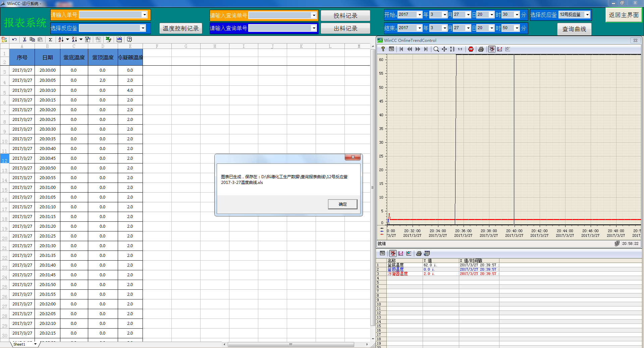Open the start year 2017 dropdown
The height and width of the screenshot is (348, 644).
pyautogui.click(x=419, y=15)
